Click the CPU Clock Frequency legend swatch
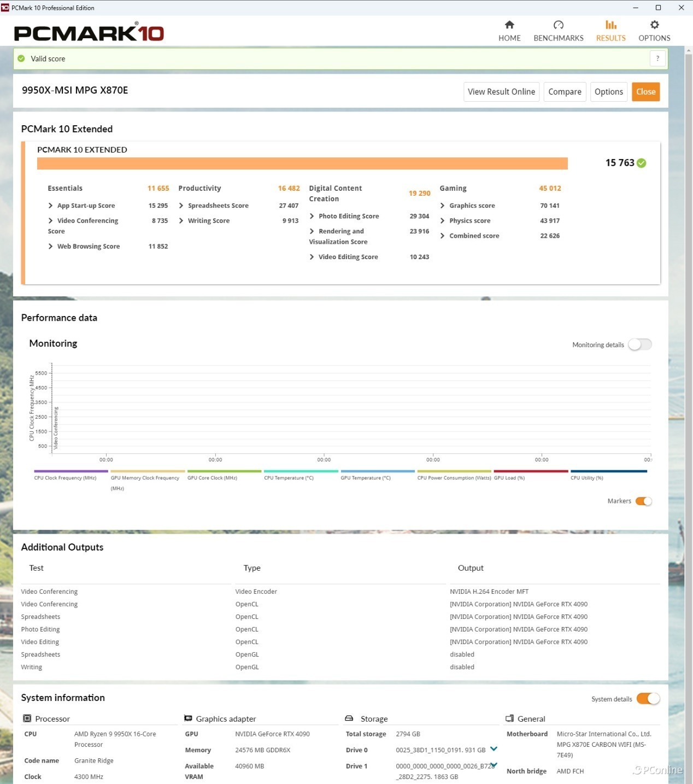 [71, 471]
